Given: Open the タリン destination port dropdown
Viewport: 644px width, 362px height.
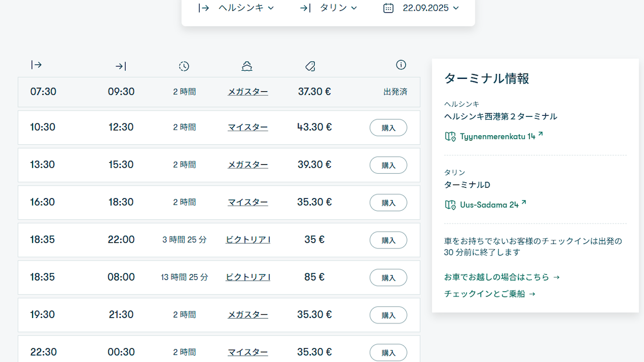Looking at the screenshot, I should click(338, 8).
